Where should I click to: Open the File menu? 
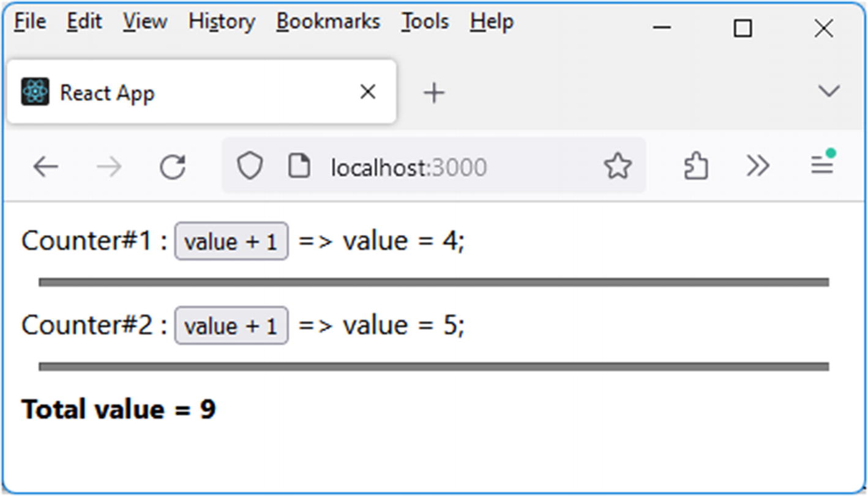30,22
